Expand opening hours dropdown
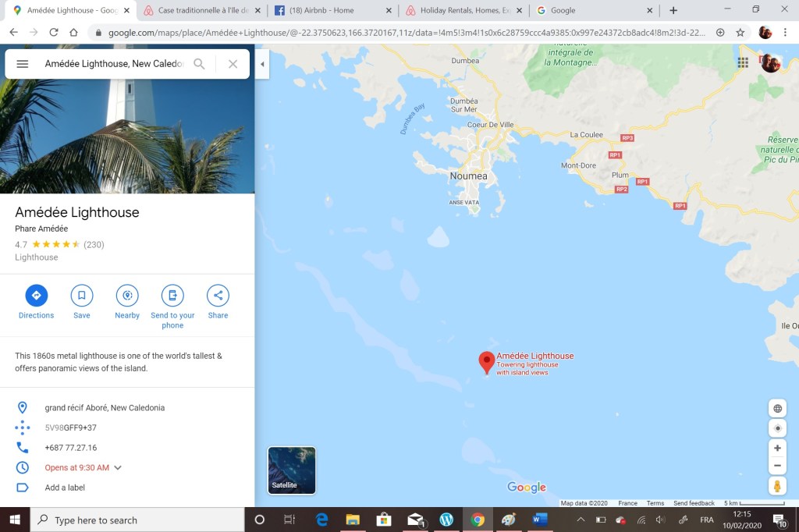The height and width of the screenshot is (532, 799). [x=118, y=468]
